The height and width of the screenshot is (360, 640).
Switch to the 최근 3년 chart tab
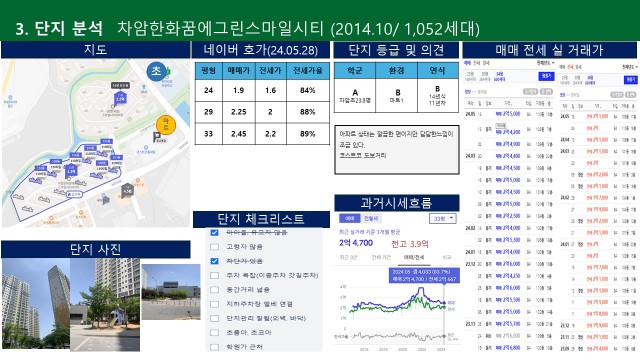click(x=348, y=257)
